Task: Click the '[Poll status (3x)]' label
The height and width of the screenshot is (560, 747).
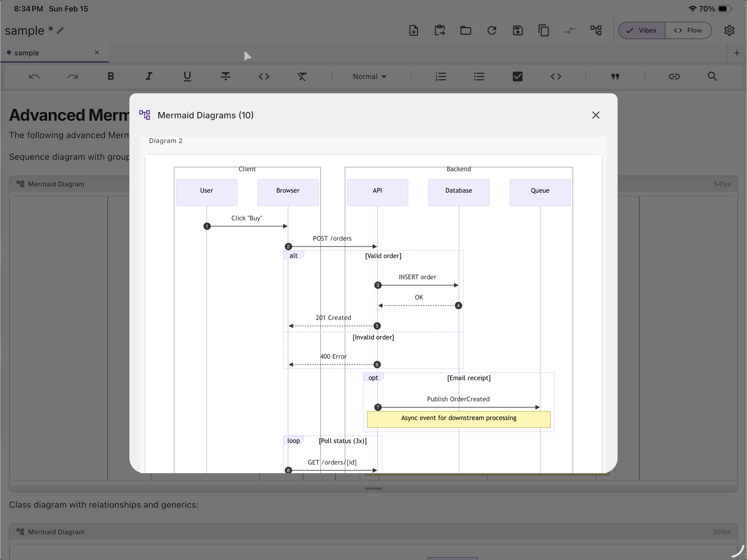Action: pyautogui.click(x=342, y=441)
